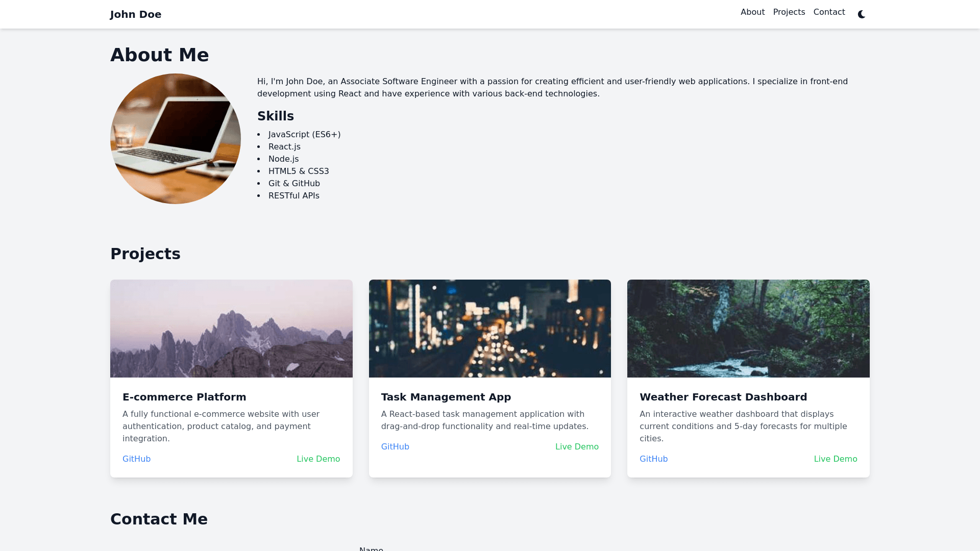This screenshot has width=980, height=551.
Task: Toggle dark mode with moon icon
Action: pyautogui.click(x=862, y=14)
